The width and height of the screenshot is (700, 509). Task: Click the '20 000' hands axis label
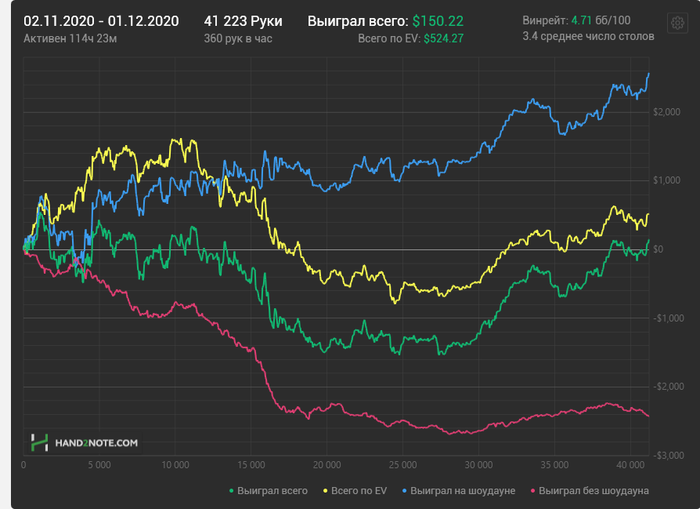(327, 465)
